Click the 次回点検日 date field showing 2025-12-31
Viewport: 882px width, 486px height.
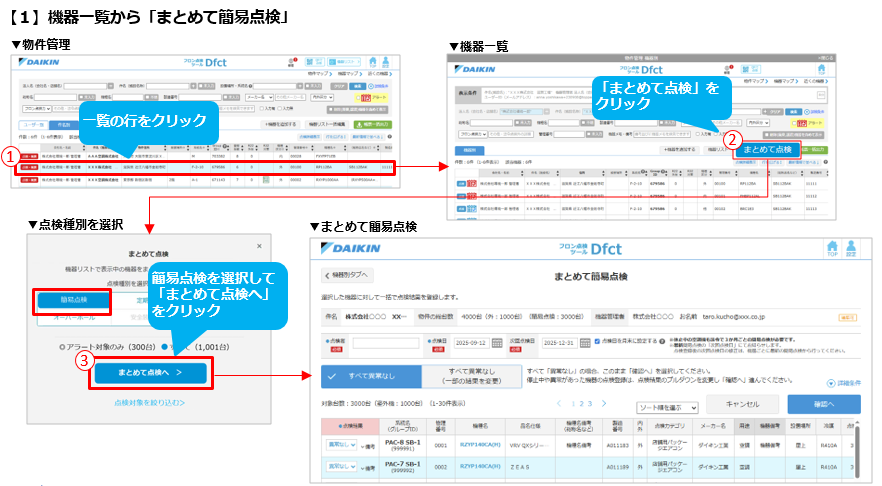point(559,343)
